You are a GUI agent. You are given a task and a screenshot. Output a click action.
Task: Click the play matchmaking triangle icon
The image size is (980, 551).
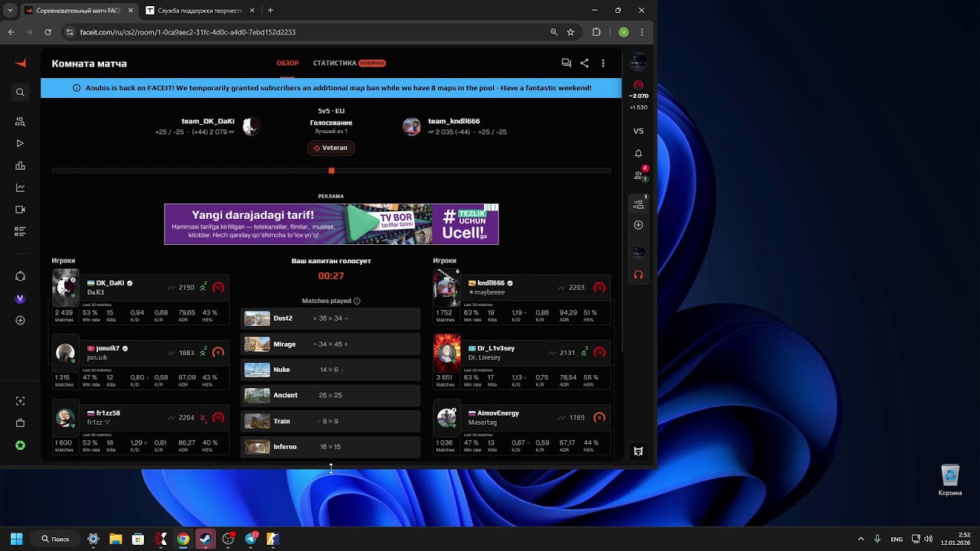(21, 143)
